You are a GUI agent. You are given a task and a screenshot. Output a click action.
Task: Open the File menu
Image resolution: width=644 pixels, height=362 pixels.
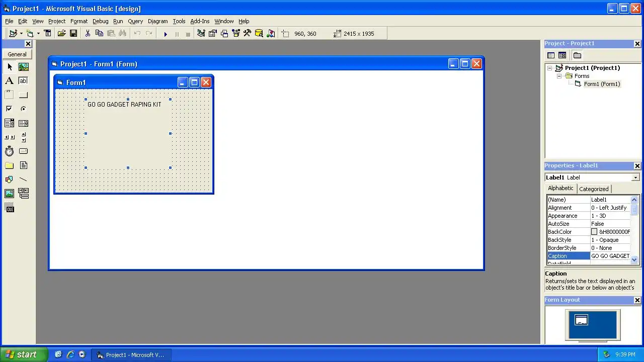click(x=9, y=21)
